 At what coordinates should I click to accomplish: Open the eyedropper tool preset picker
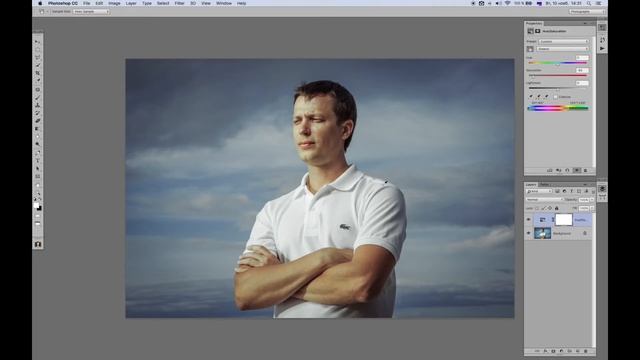coord(43,11)
